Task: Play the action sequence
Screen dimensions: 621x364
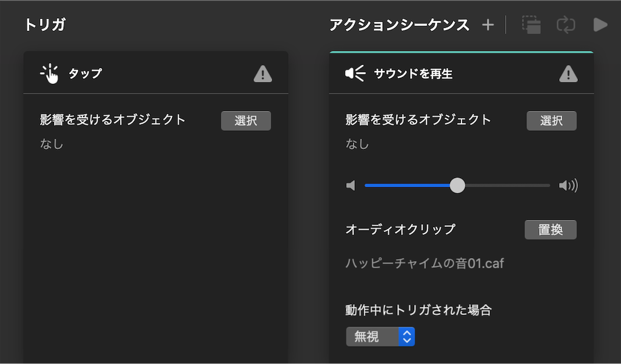Action: coord(600,25)
